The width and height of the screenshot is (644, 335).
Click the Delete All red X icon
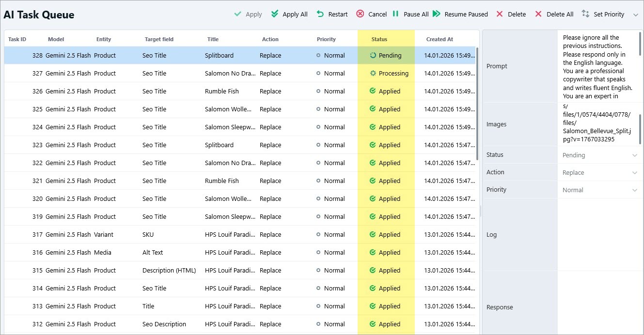(x=538, y=14)
